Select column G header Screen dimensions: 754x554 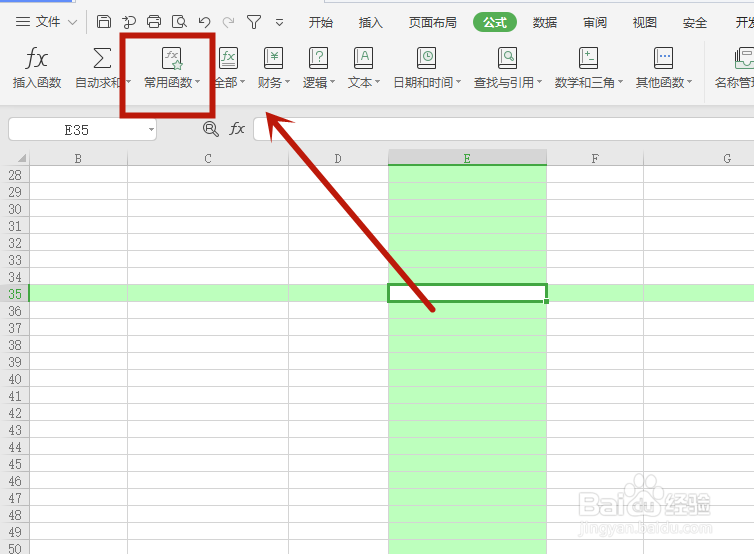click(699, 158)
